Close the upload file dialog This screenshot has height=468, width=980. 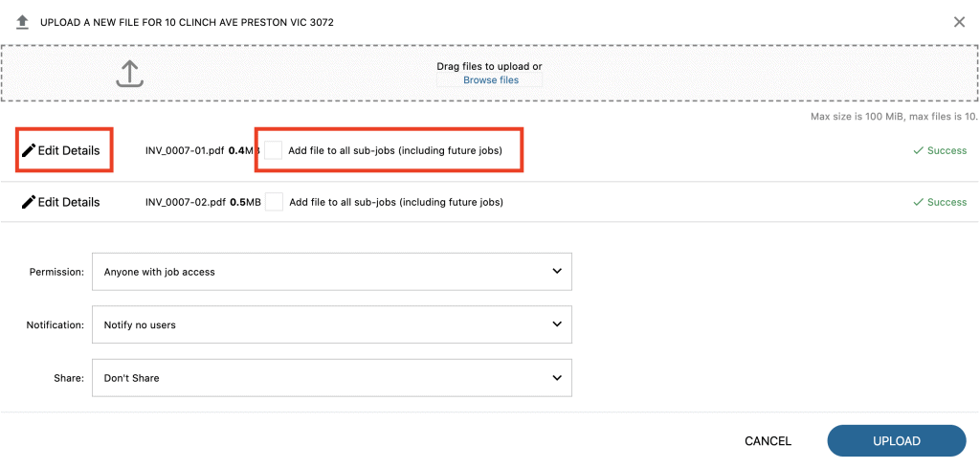pos(959,22)
